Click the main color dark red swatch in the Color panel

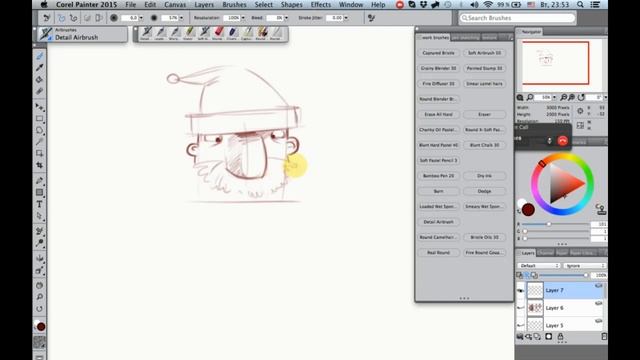tap(528, 210)
